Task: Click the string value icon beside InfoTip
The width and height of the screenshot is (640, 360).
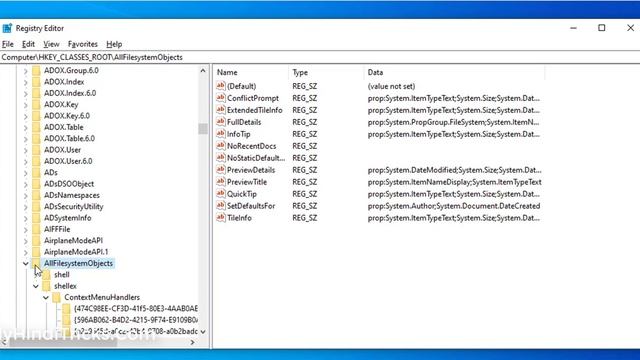Action: click(x=221, y=133)
